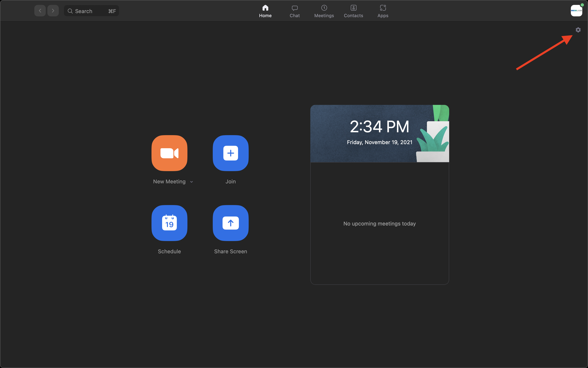Click the New Meeting label
This screenshot has width=588, height=368.
point(169,182)
